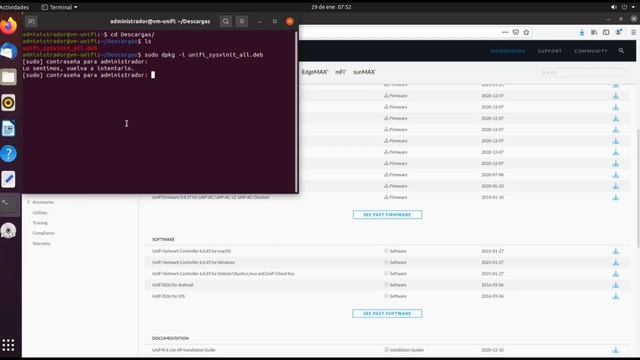
Task: Switch to the sunMAX product tab
Action: (364, 72)
